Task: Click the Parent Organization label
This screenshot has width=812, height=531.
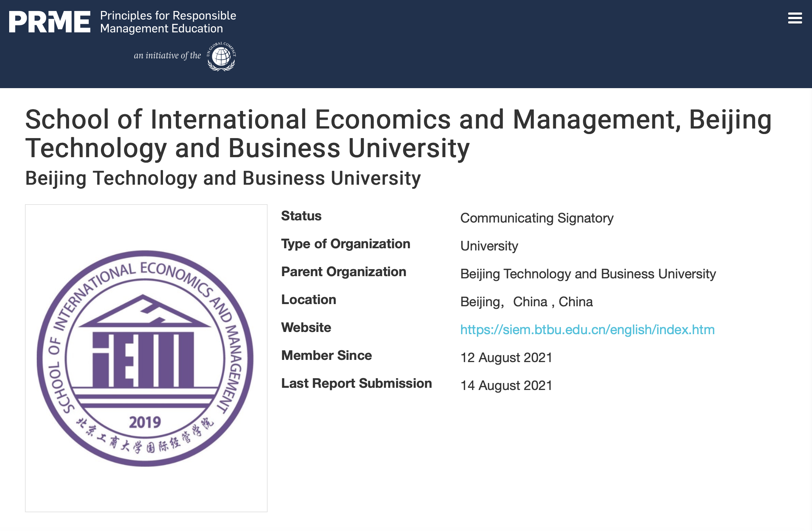Action: coord(344,272)
